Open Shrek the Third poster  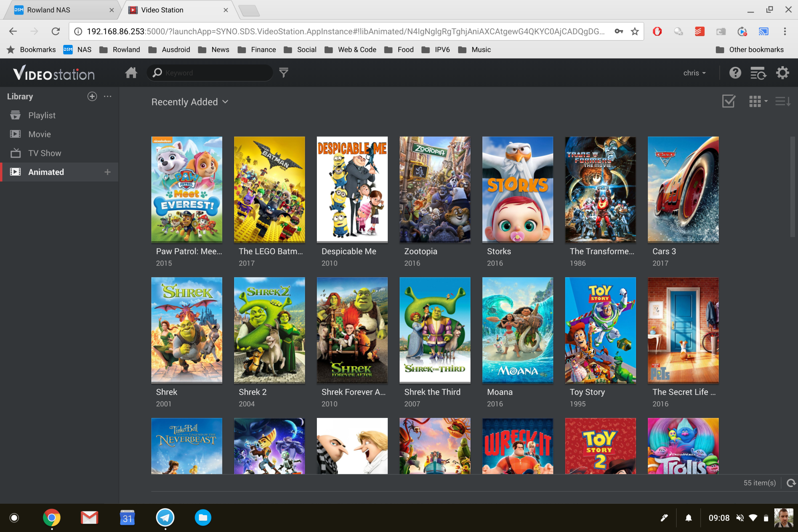click(435, 330)
